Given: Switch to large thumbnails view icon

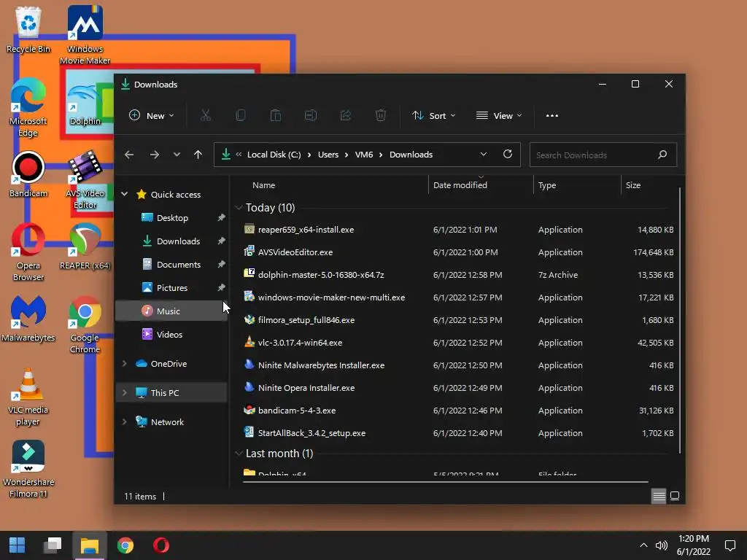Looking at the screenshot, I should (x=675, y=496).
